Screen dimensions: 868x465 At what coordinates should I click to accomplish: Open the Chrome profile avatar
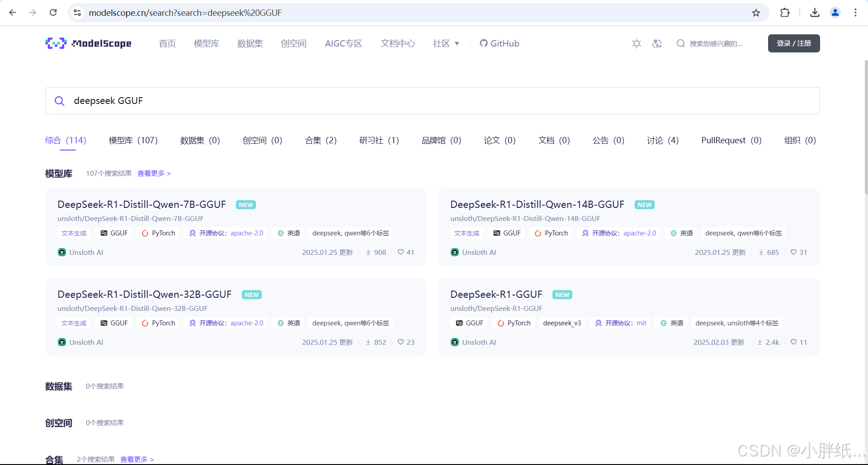835,13
